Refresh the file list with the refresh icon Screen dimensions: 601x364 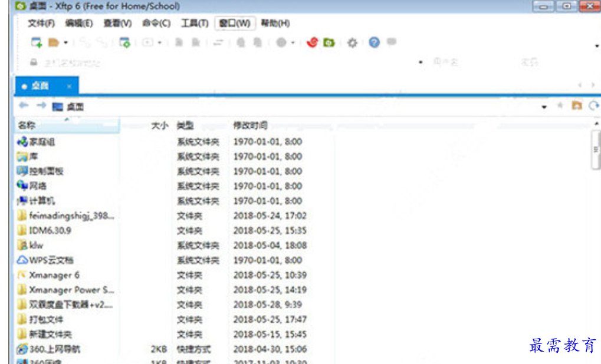(x=594, y=105)
